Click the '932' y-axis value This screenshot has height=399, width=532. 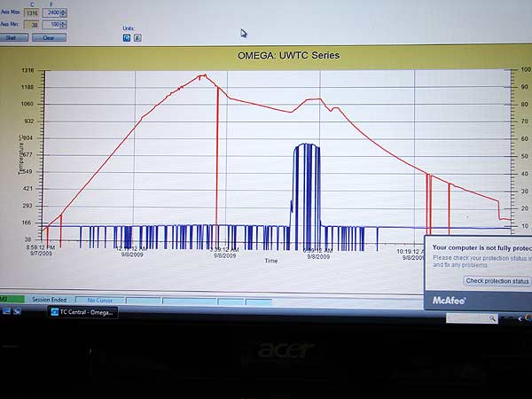(x=29, y=121)
